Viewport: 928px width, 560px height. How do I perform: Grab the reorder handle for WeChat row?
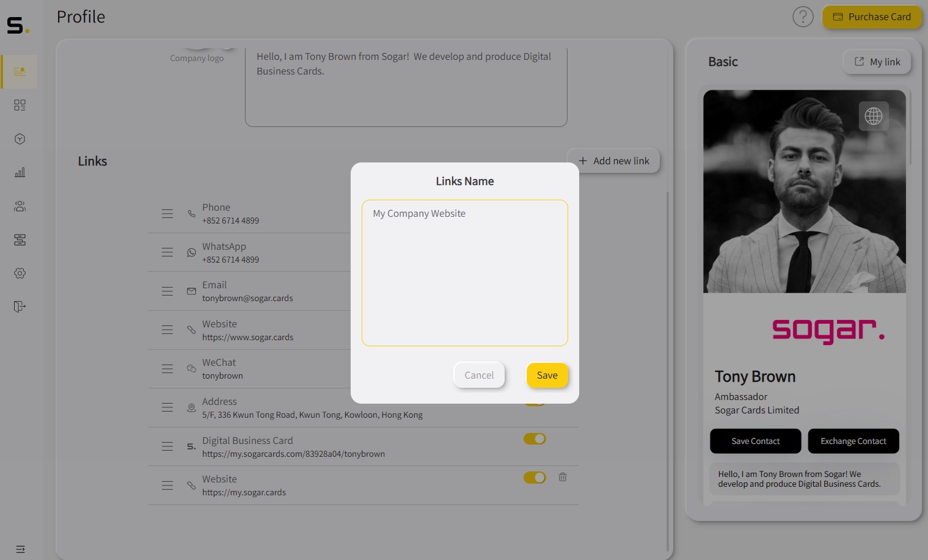click(167, 369)
